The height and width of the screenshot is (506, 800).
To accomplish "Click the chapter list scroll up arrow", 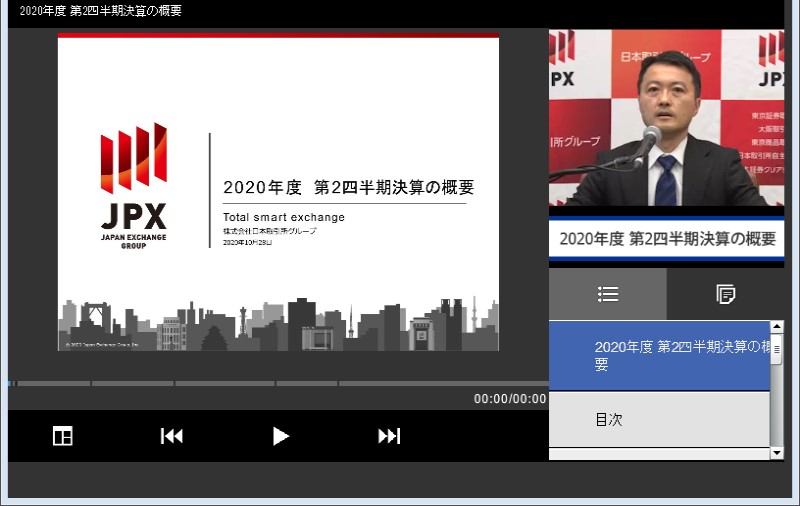I will [777, 326].
